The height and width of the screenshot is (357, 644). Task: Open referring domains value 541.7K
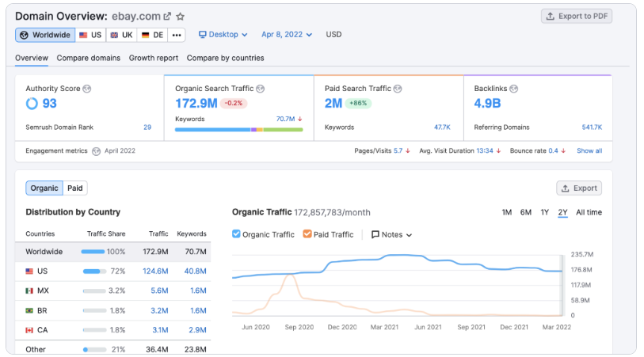click(x=592, y=127)
